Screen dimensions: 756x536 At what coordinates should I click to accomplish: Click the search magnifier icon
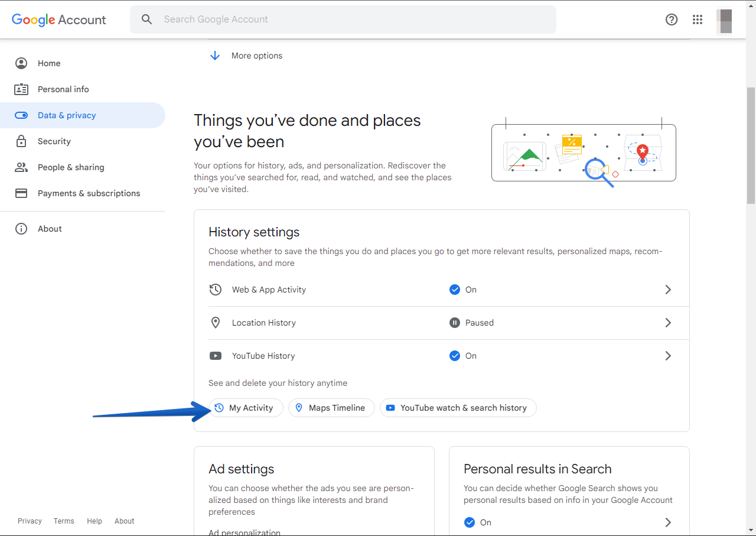pyautogui.click(x=147, y=20)
